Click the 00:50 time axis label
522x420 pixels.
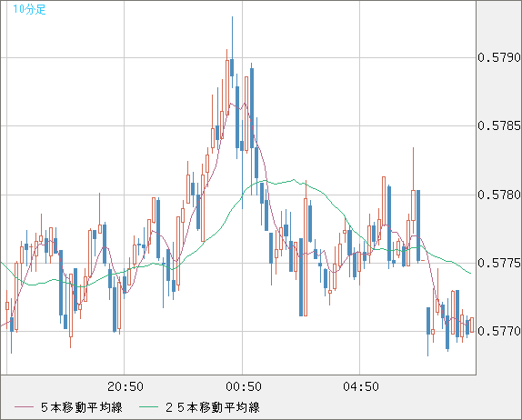click(244, 386)
